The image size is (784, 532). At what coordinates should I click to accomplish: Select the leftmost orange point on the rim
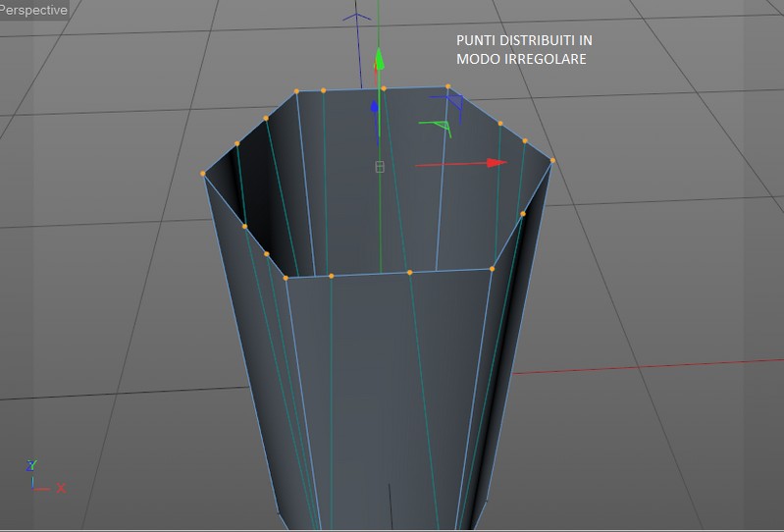(x=202, y=174)
